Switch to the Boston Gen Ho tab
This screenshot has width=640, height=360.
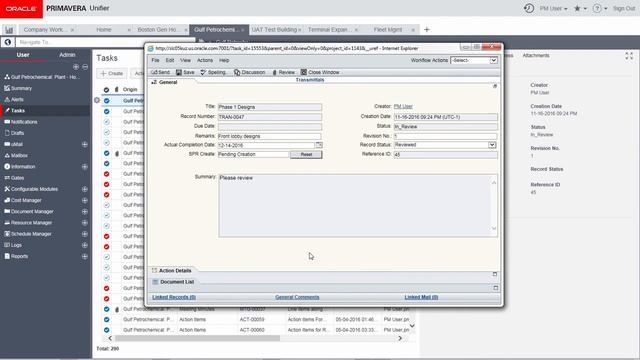[158, 30]
